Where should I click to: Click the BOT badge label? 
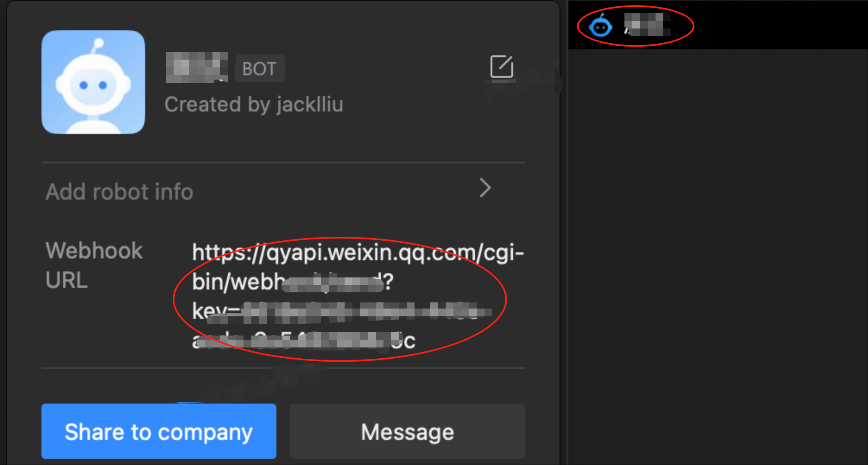pos(260,68)
